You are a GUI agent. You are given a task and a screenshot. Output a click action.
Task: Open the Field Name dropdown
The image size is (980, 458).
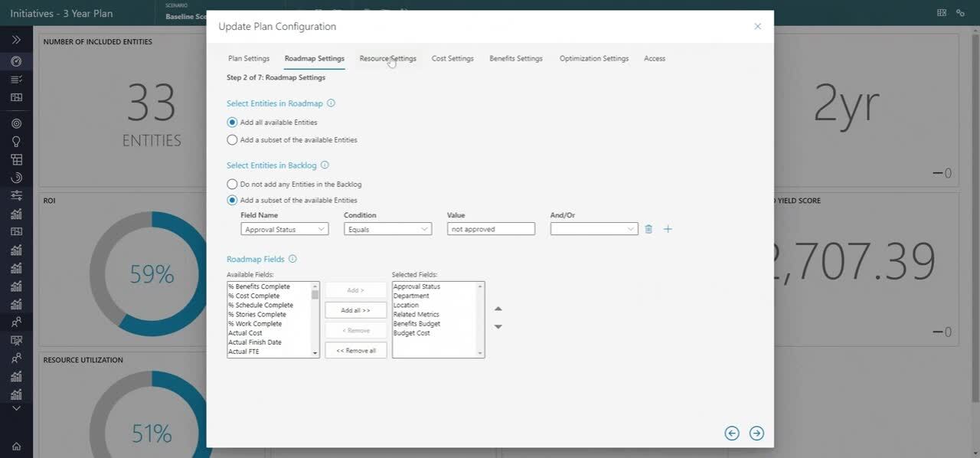(285, 229)
